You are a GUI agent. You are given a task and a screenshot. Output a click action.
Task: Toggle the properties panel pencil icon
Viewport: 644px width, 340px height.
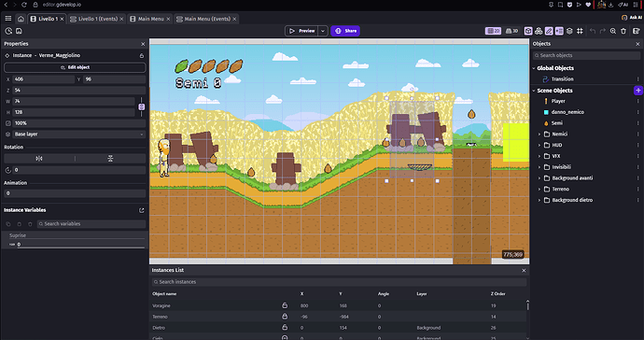pyautogui.click(x=549, y=31)
